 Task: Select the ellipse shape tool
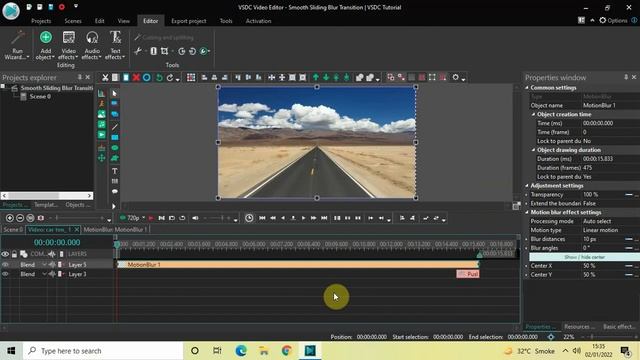pyautogui.click(x=115, y=148)
